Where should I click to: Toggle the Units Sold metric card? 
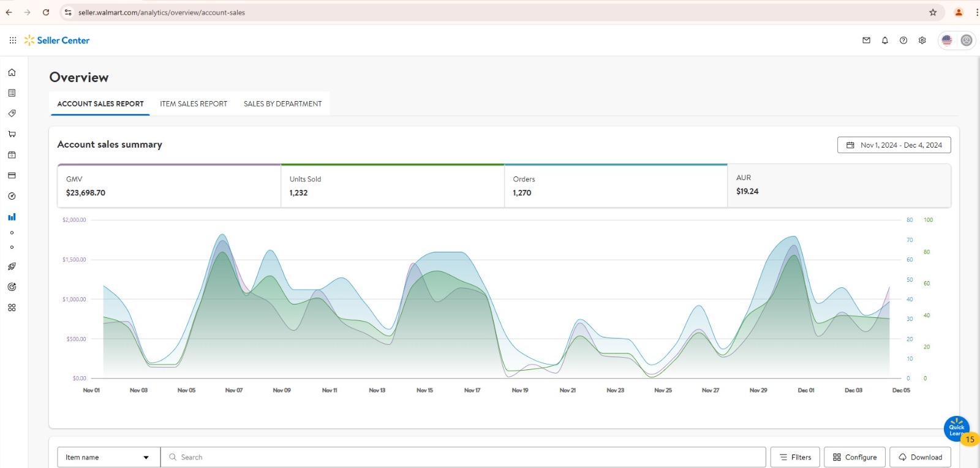[x=392, y=186]
